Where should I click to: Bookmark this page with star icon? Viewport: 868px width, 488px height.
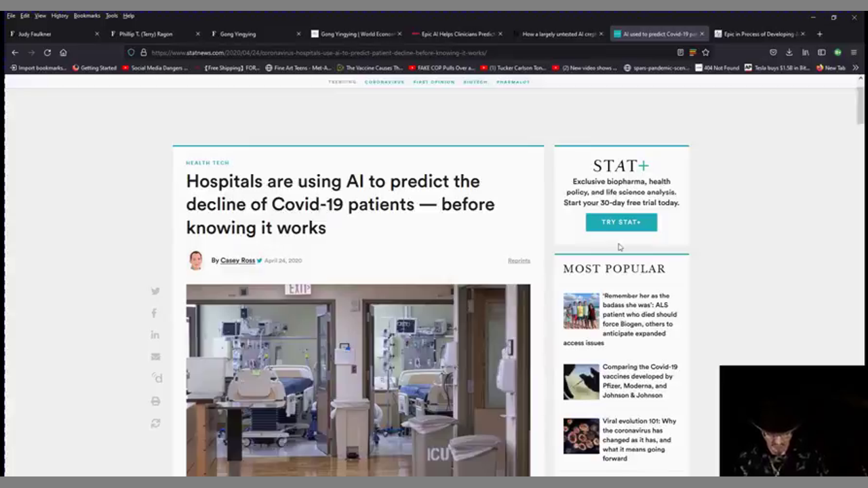pyautogui.click(x=706, y=52)
